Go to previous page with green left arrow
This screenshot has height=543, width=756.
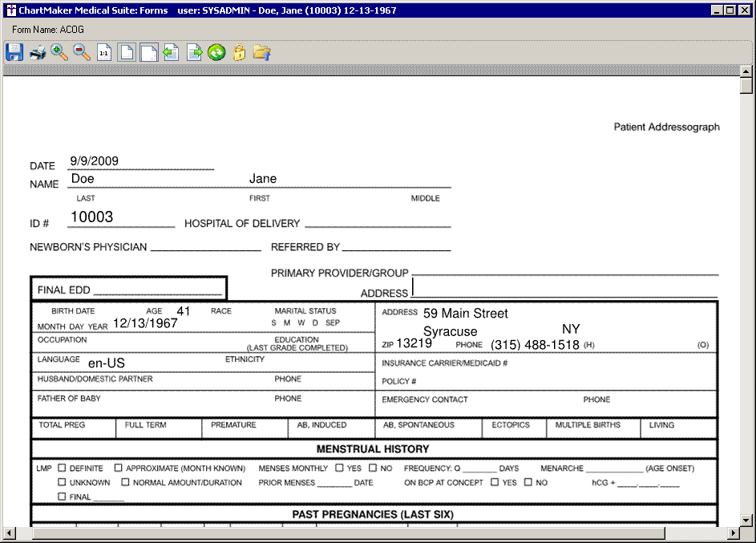171,53
